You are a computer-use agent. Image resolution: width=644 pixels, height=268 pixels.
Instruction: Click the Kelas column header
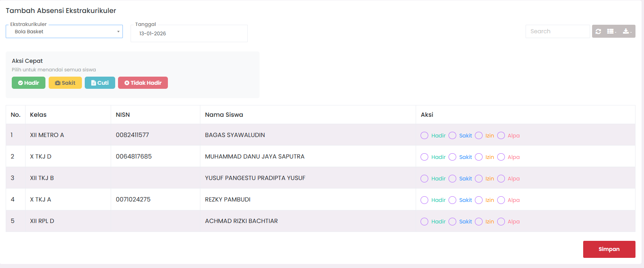[38, 115]
